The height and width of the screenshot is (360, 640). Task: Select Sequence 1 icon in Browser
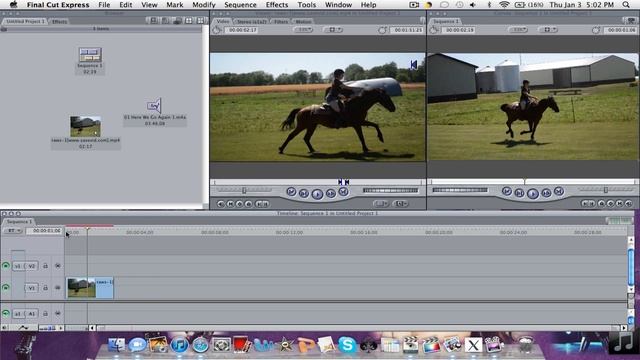click(90, 55)
